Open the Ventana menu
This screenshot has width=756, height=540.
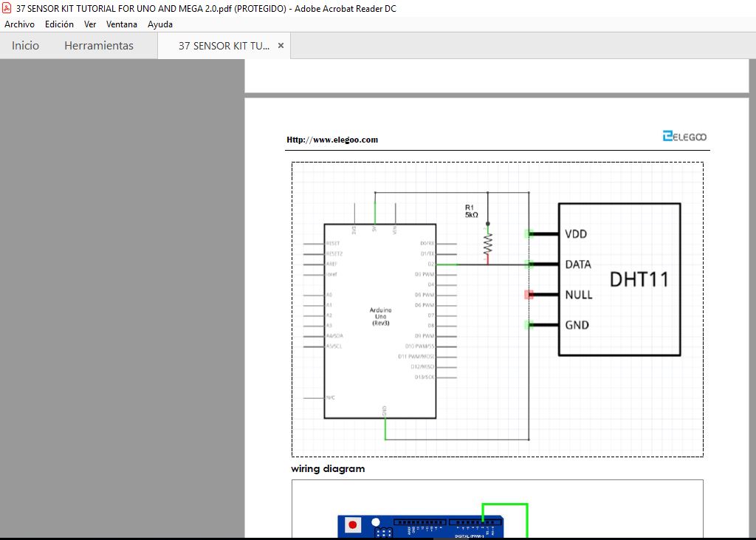[122, 24]
